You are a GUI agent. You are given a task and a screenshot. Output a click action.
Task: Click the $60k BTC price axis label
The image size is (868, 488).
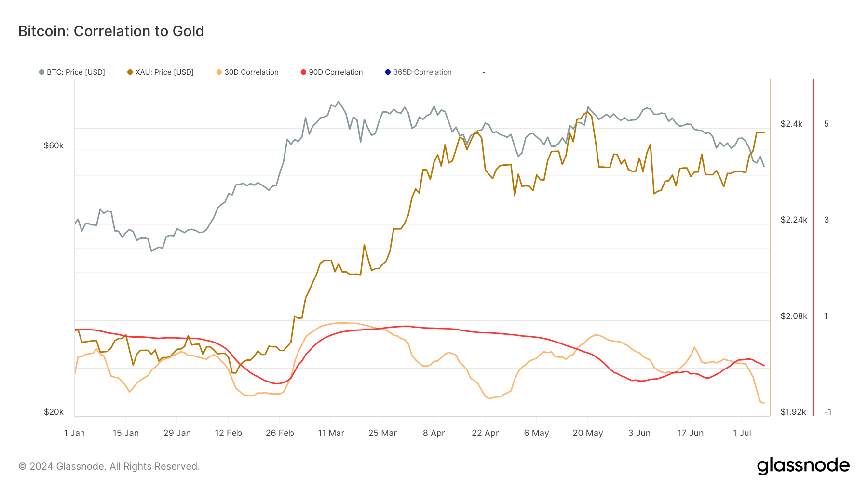tap(54, 145)
